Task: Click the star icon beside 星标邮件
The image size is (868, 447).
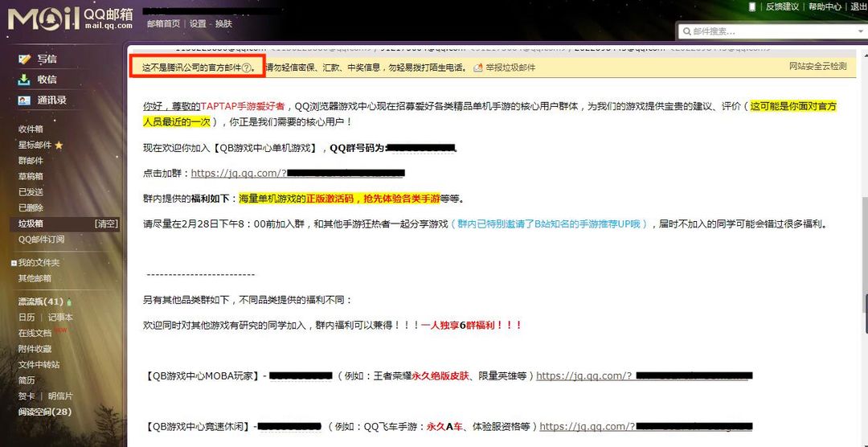Action: [59, 146]
